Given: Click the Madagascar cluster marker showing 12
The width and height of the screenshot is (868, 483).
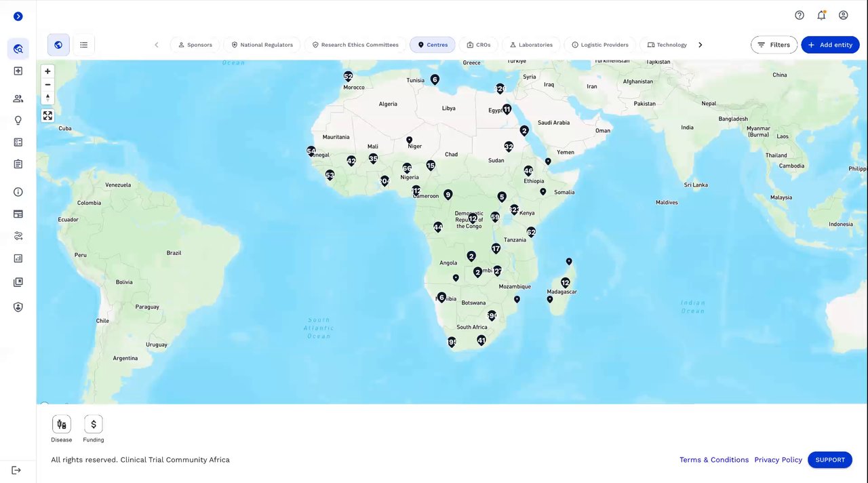Looking at the screenshot, I should (565, 282).
